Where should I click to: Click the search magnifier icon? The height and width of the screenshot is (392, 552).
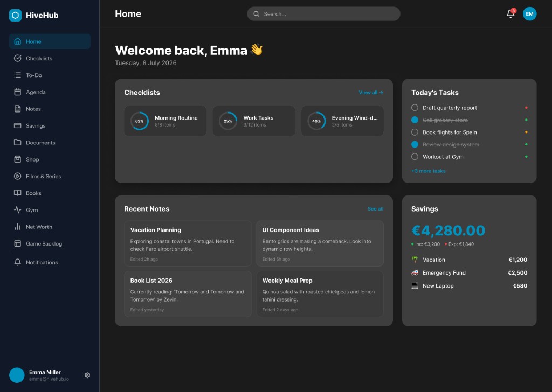coord(256,14)
